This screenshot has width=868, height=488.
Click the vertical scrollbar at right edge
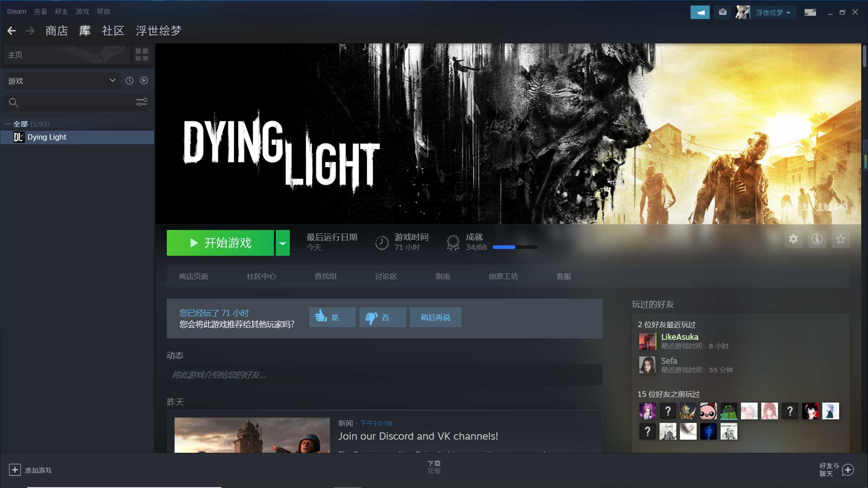tap(864, 56)
